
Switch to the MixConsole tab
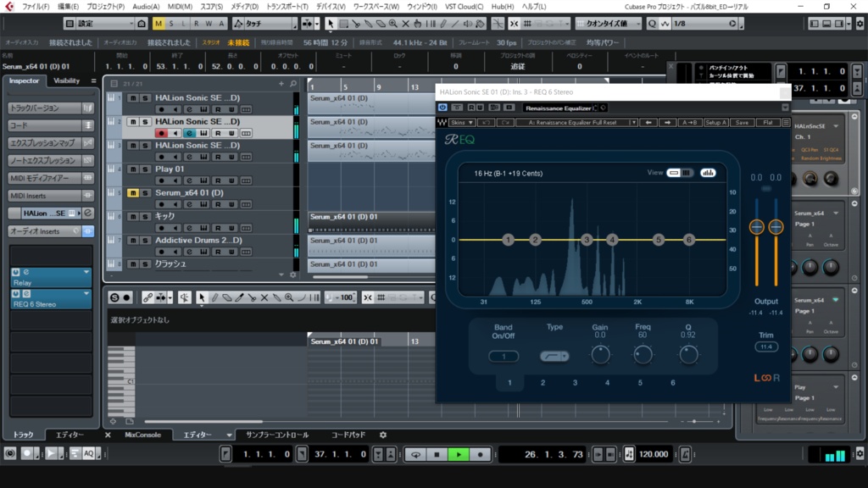pos(142,435)
